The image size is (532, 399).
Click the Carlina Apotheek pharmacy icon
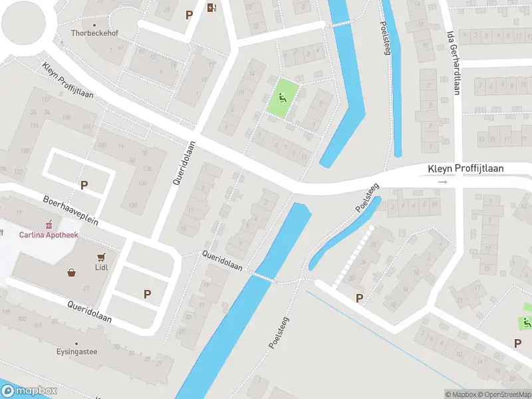[49, 224]
